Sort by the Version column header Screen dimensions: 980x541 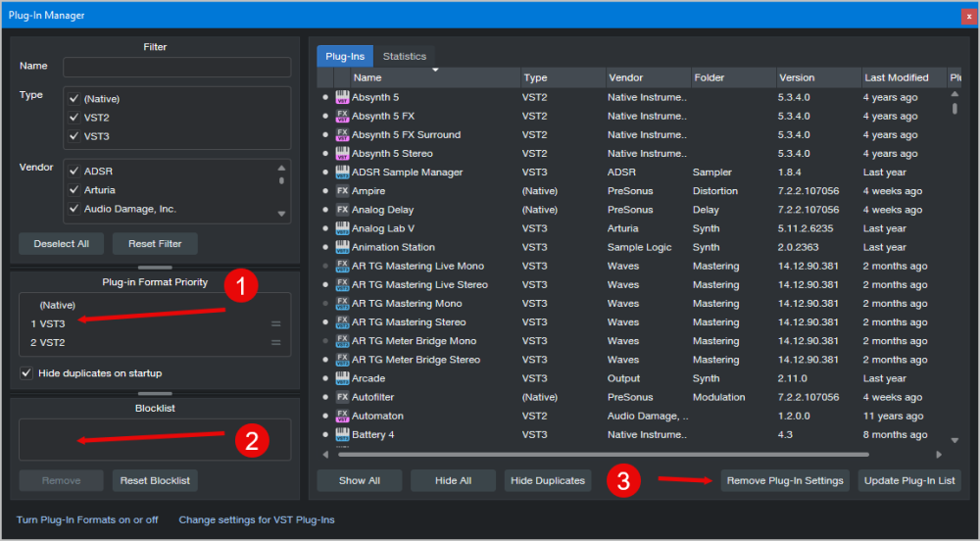click(818, 77)
